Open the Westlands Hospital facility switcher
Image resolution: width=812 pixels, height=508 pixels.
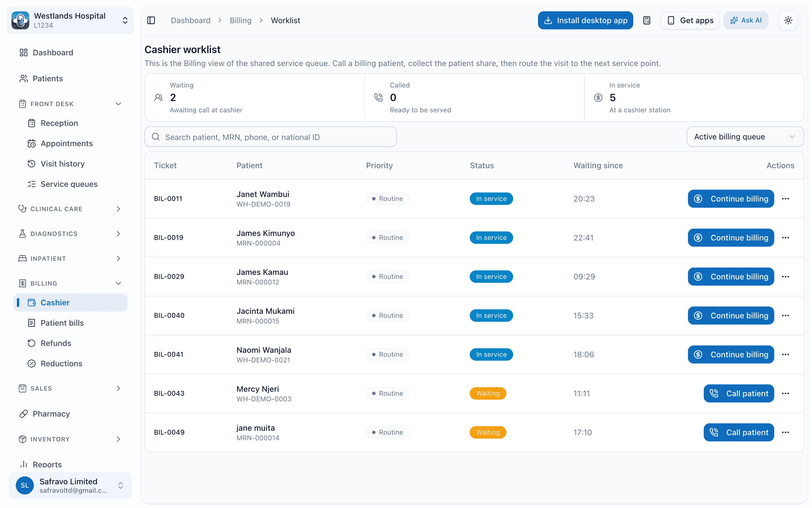[x=70, y=21]
